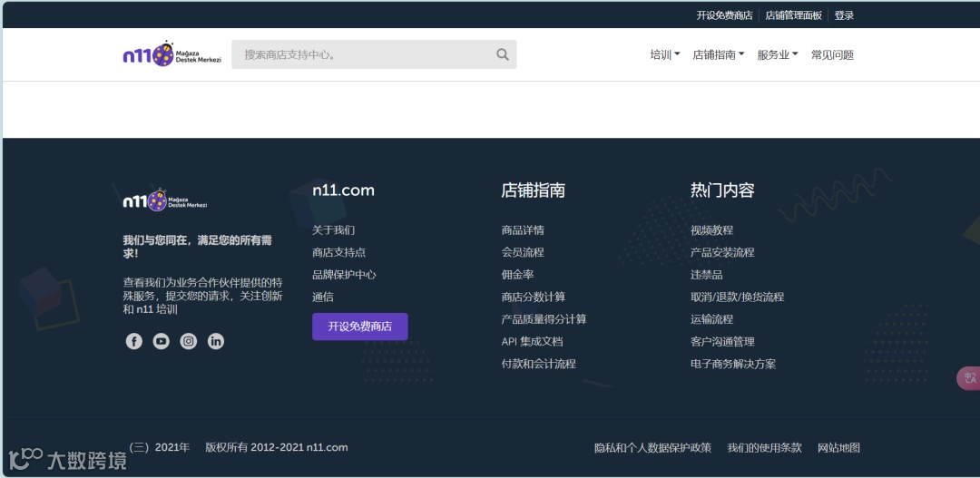Click 登录 in the top bar
Screen dimensions: 980x478
pos(844,15)
